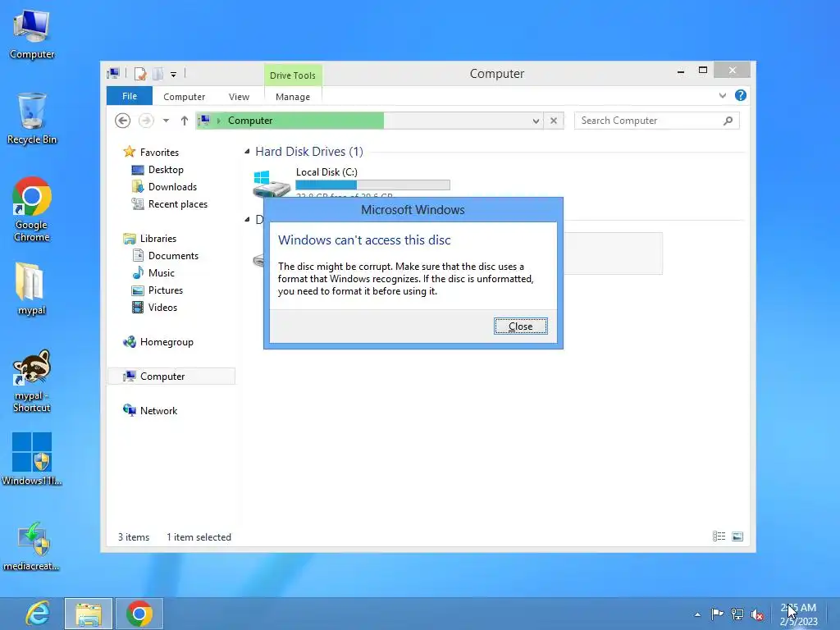Click File Explorer in the taskbar
Screen dimensions: 840x630
pos(89,614)
